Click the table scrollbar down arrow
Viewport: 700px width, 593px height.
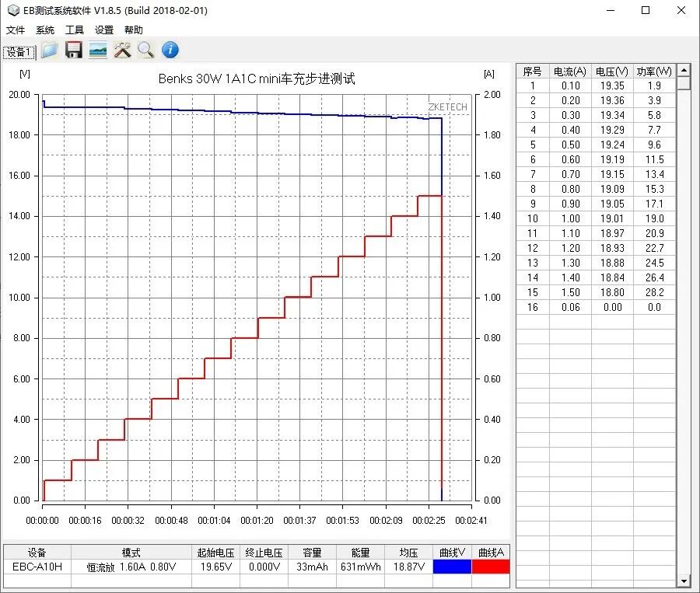pyautogui.click(x=684, y=581)
